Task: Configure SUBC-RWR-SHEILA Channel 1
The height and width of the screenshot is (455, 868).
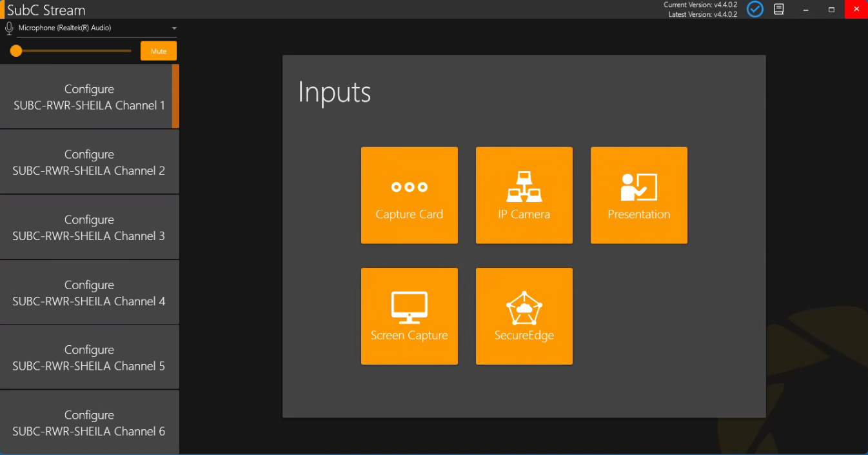Action: pyautogui.click(x=90, y=97)
